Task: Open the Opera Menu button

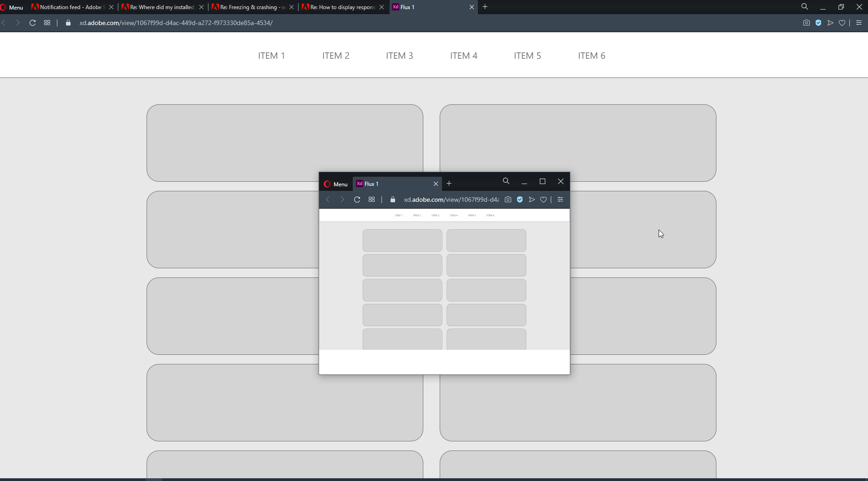Action: tap(13, 7)
